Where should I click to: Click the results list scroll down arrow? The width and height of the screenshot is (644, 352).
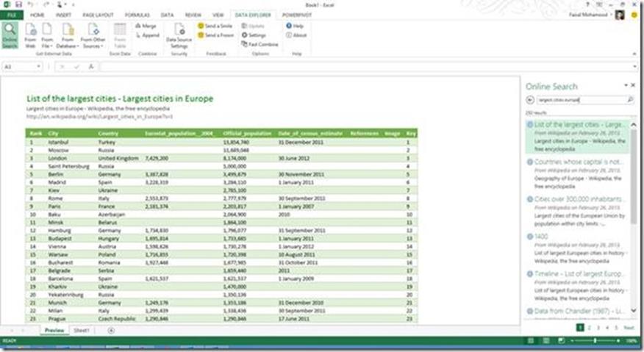point(633,311)
